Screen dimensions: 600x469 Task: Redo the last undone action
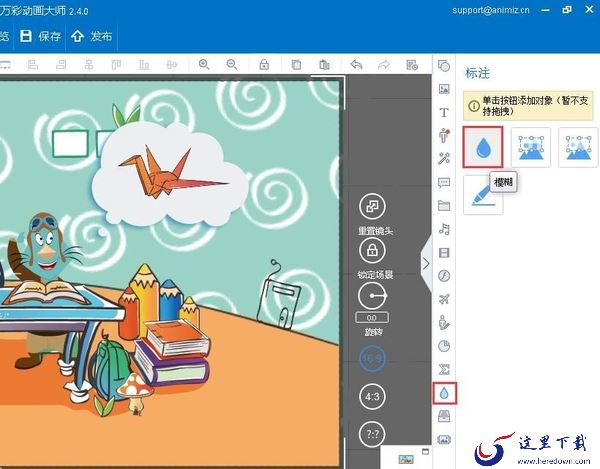(384, 65)
